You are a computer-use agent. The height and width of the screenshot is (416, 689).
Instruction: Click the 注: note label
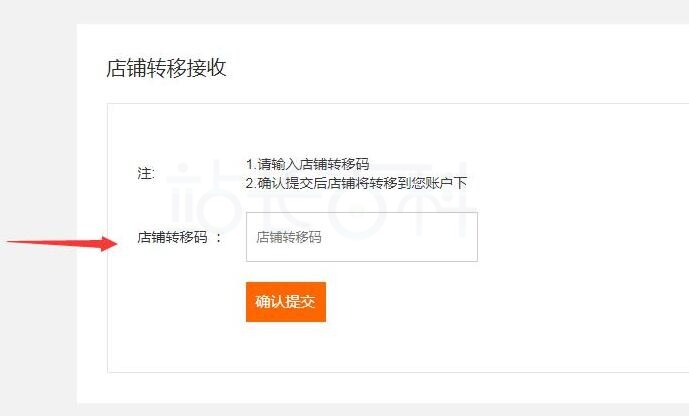point(146,174)
